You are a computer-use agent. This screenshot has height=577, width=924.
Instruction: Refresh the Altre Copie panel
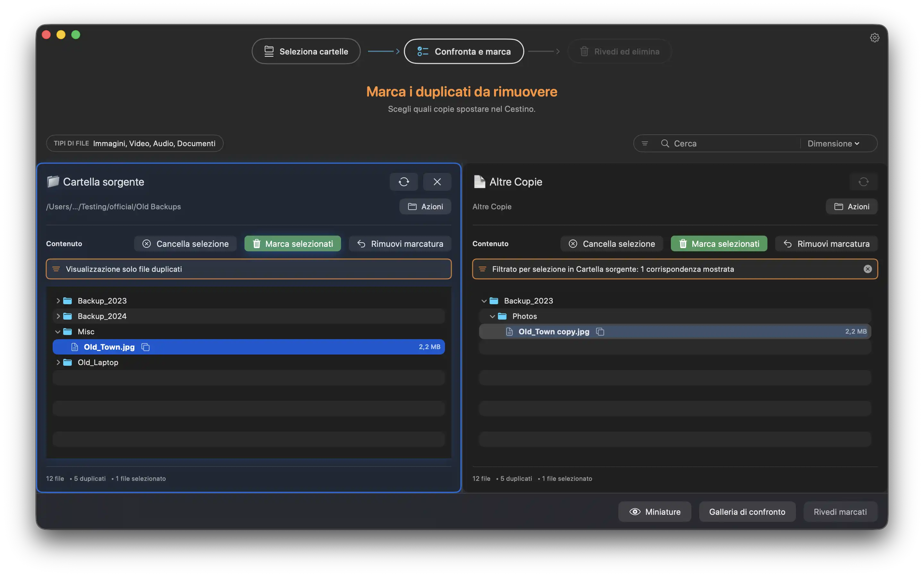pyautogui.click(x=863, y=182)
